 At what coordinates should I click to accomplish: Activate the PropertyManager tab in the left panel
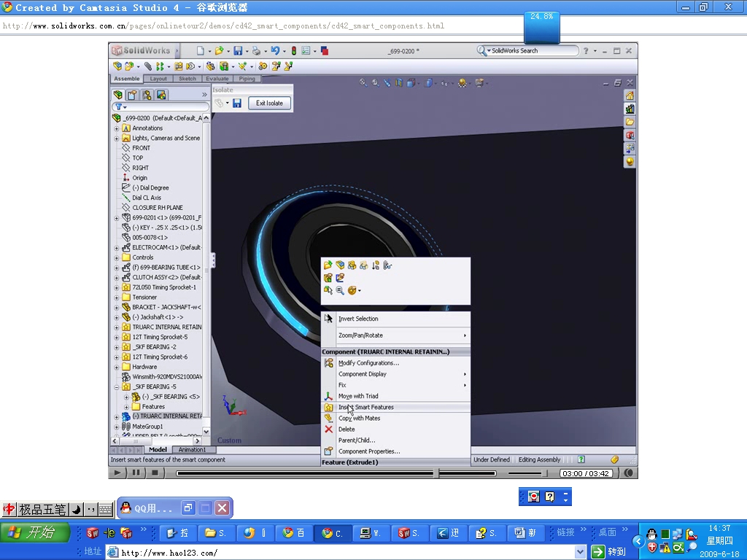[133, 94]
